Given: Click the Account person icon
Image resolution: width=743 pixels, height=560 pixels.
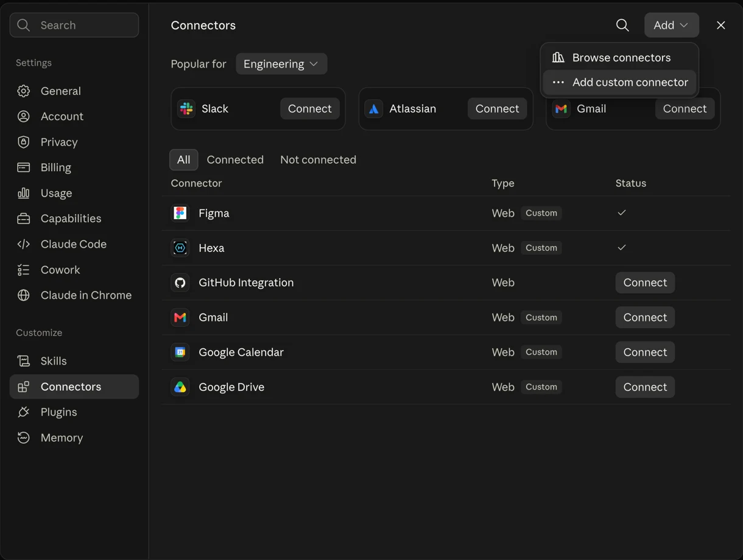Looking at the screenshot, I should point(24,116).
